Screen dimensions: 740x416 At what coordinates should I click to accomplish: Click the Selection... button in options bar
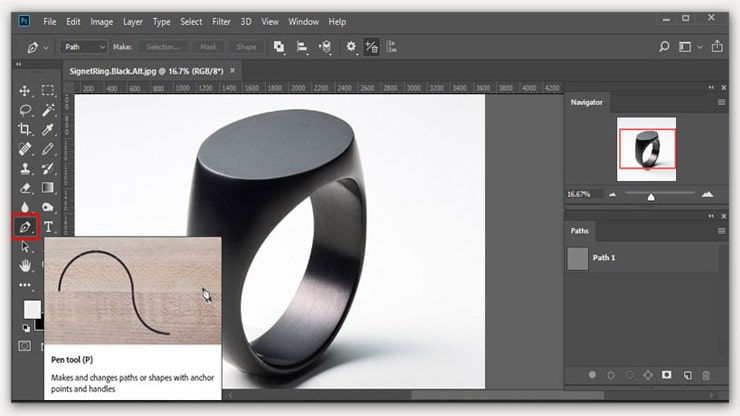pyautogui.click(x=162, y=46)
